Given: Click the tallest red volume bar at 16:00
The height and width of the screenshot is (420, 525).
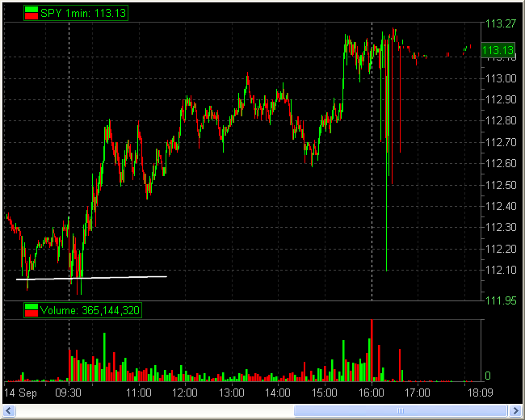Looking at the screenshot, I should pyautogui.click(x=372, y=351).
